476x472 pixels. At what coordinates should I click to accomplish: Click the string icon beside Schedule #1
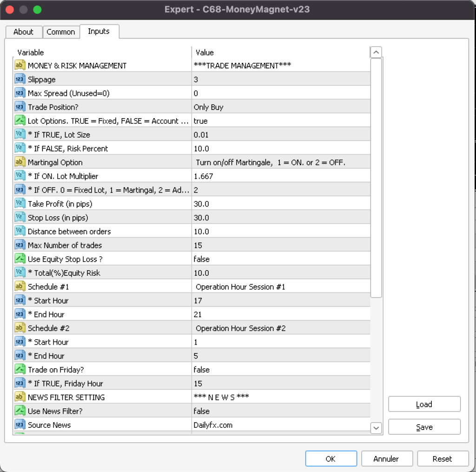pyautogui.click(x=20, y=286)
